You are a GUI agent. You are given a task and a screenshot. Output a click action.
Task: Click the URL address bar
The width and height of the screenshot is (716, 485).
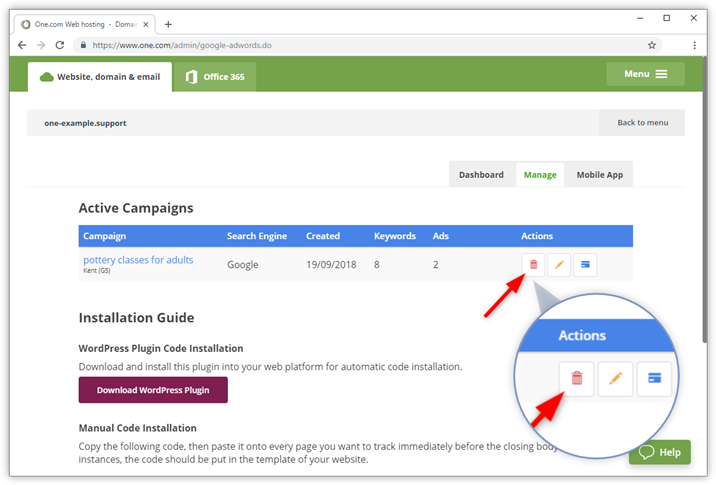360,45
